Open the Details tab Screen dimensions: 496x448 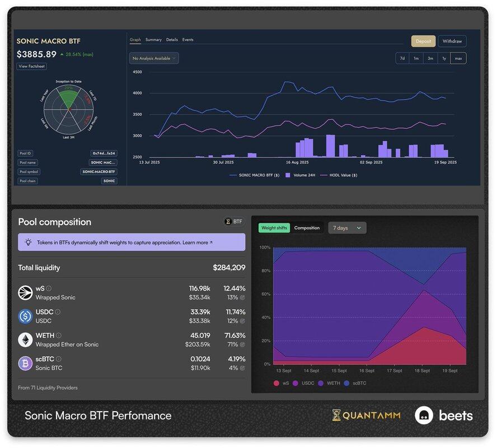172,40
